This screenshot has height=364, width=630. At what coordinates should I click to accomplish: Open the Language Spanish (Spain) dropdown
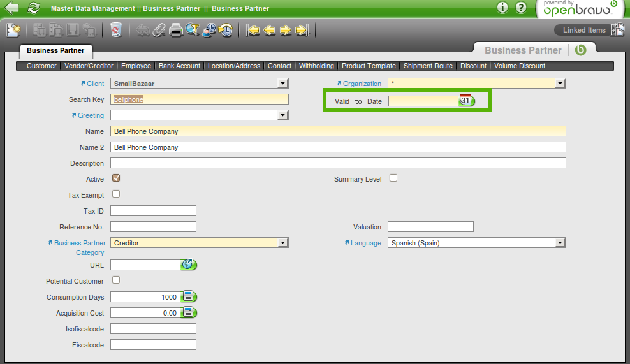pyautogui.click(x=560, y=243)
